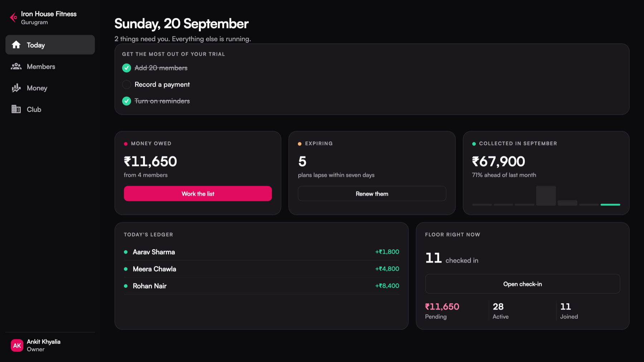Open the Members section

[x=50, y=66]
